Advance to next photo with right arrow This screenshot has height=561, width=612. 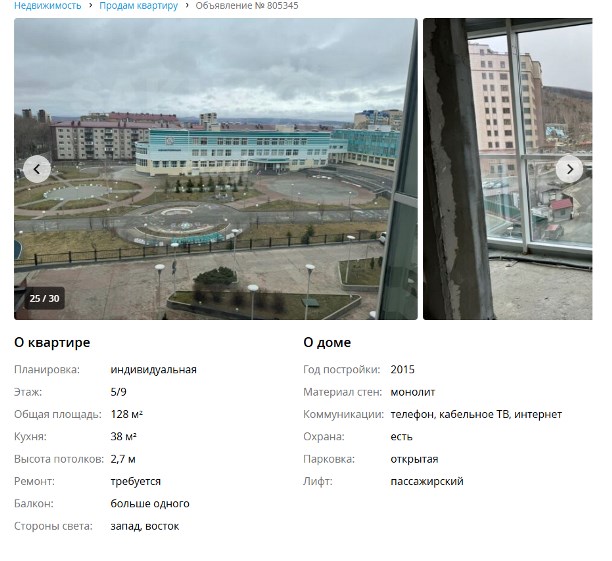click(x=569, y=169)
